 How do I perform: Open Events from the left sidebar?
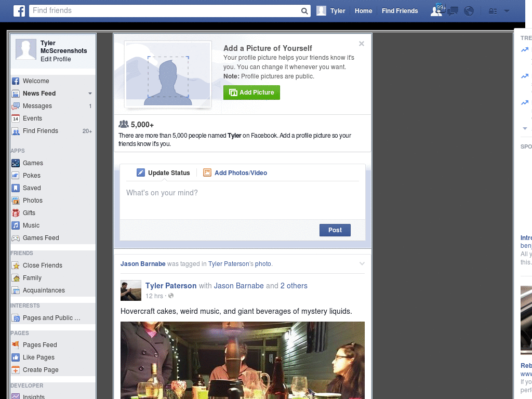(x=31, y=118)
